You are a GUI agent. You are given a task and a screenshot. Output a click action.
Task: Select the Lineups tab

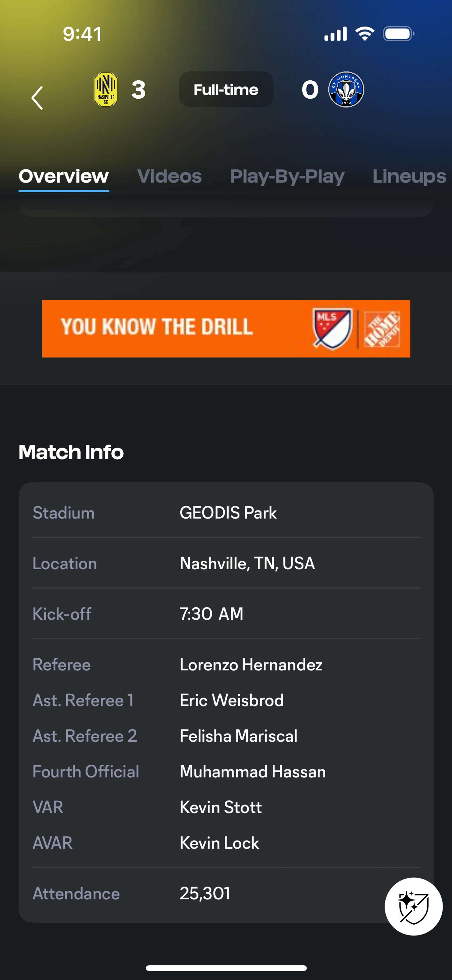coord(409,177)
